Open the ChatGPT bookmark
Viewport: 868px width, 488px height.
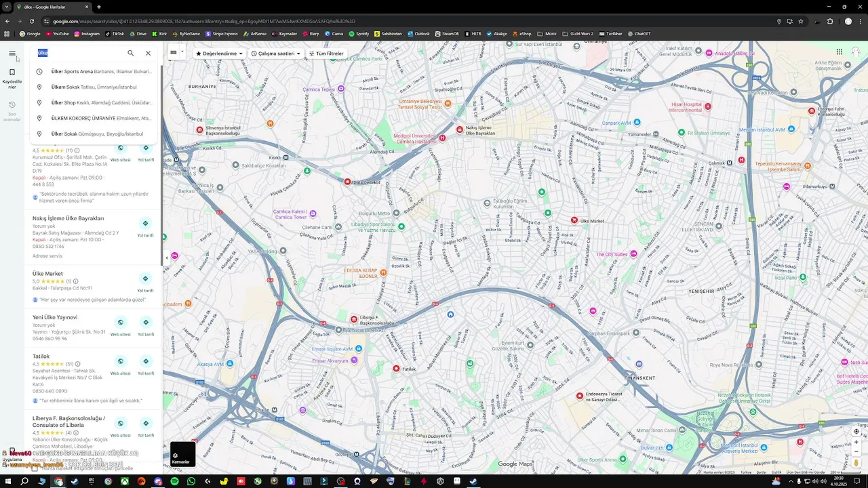[639, 33]
